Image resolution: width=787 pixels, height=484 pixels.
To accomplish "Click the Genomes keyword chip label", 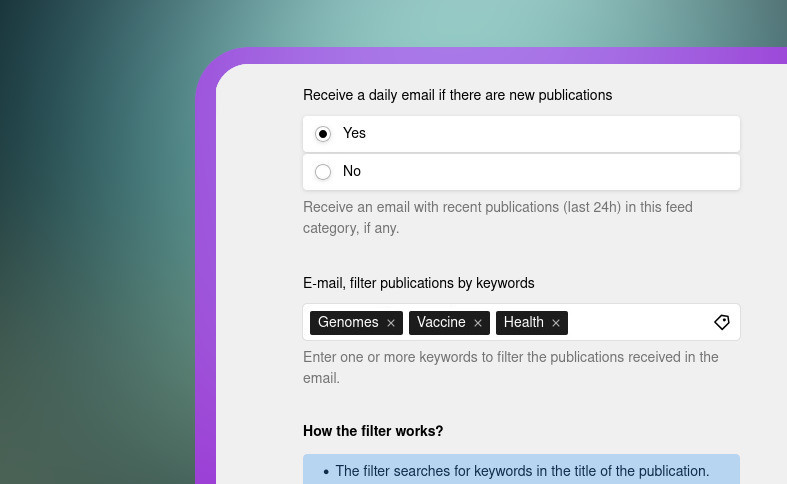I will tap(348, 322).
